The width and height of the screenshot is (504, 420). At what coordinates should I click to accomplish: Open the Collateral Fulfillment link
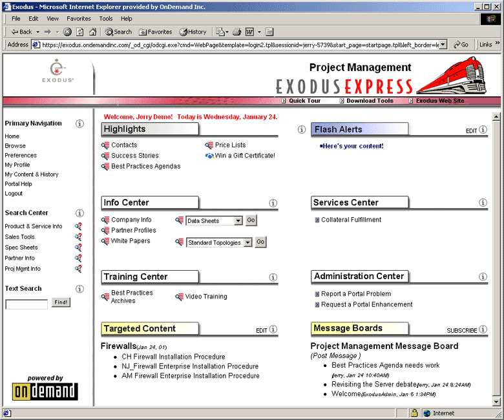click(351, 220)
